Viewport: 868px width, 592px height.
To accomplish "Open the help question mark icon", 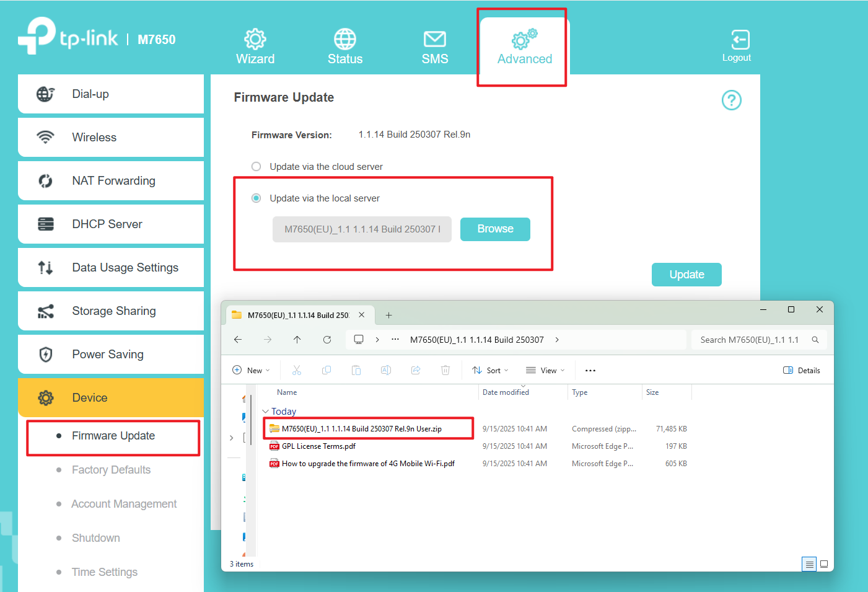I will pos(731,100).
